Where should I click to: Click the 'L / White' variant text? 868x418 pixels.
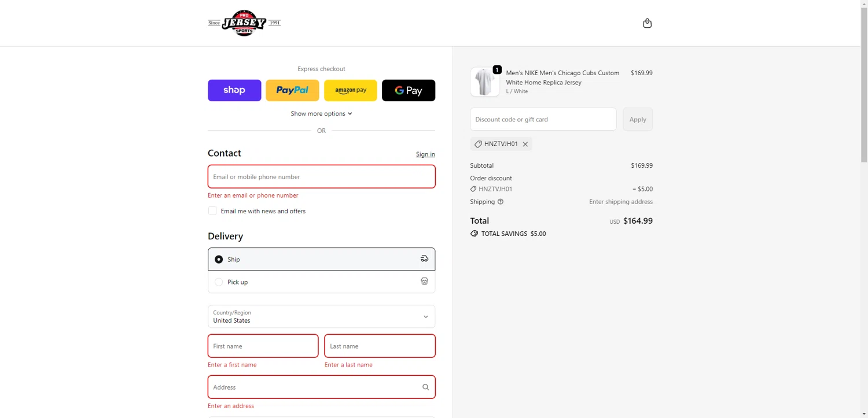click(517, 91)
